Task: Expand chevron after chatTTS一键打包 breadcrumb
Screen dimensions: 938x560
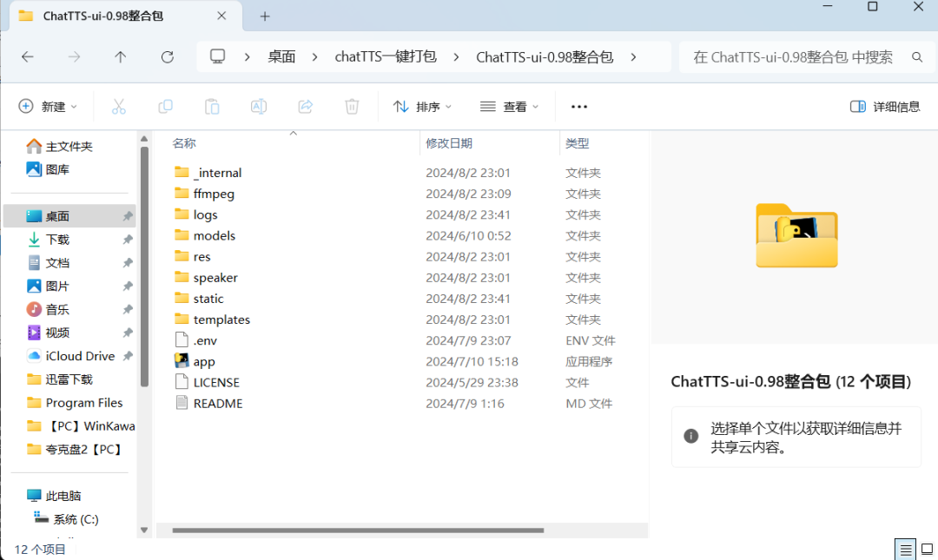Action: tap(457, 56)
